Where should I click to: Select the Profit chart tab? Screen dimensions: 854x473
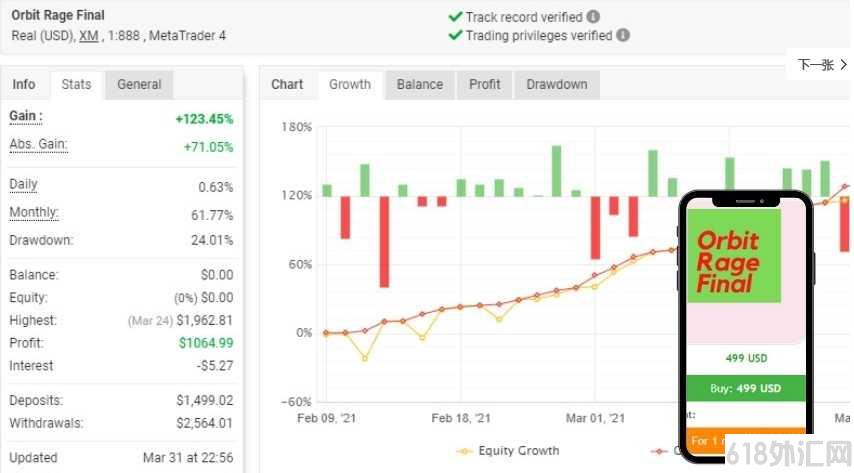[x=484, y=84]
